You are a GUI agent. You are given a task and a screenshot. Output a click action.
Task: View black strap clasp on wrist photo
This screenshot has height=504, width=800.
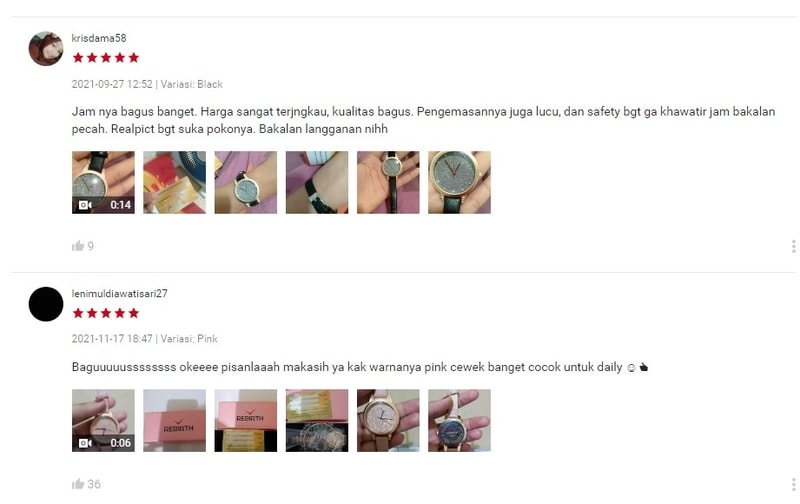pos(317,182)
